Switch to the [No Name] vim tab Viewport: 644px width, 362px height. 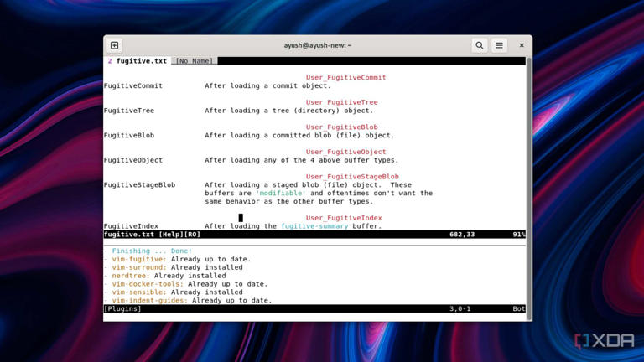[x=195, y=60]
